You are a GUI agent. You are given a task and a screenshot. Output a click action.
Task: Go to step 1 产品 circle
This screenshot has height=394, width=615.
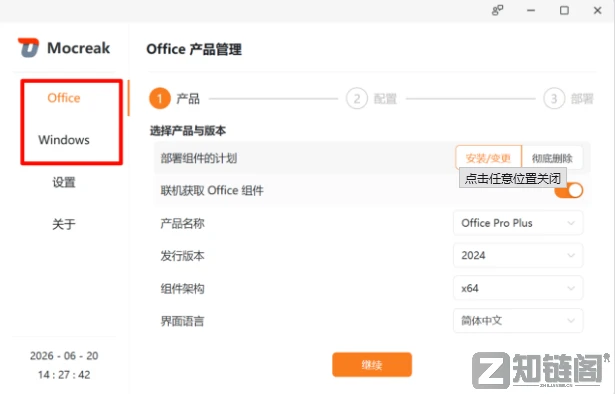[160, 98]
